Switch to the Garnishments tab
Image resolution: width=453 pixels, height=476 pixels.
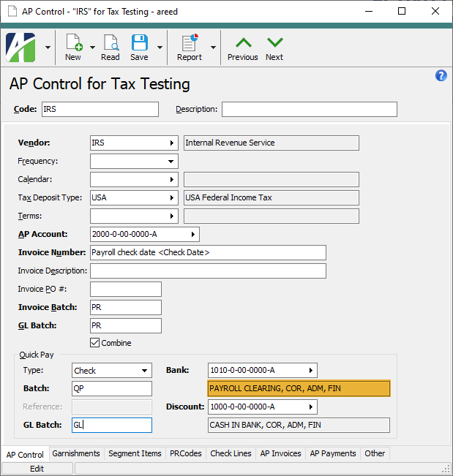click(76, 453)
